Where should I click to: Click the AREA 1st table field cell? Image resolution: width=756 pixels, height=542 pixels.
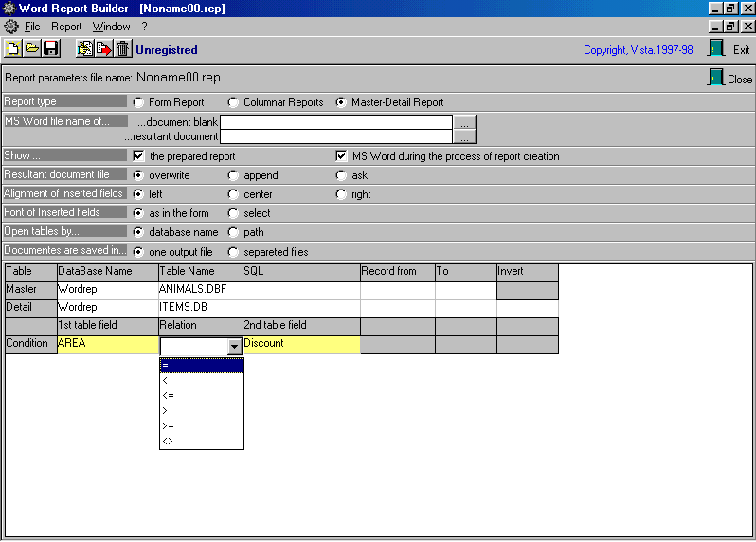107,344
